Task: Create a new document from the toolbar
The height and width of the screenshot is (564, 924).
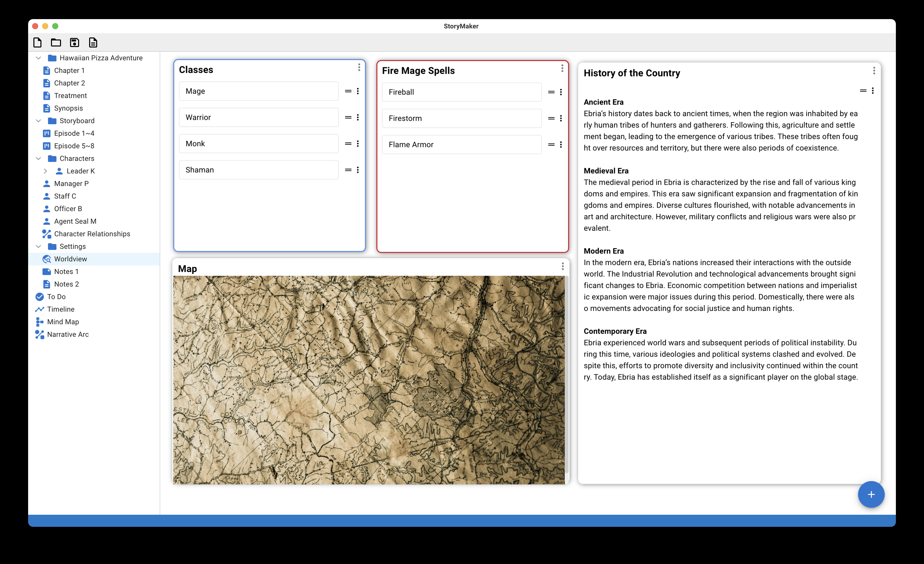Action: (x=37, y=42)
